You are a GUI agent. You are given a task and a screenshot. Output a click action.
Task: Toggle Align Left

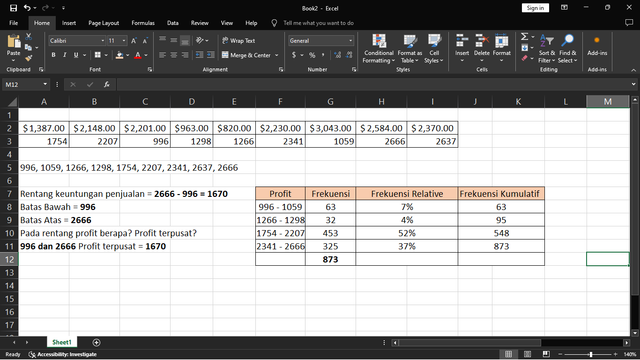(x=162, y=55)
